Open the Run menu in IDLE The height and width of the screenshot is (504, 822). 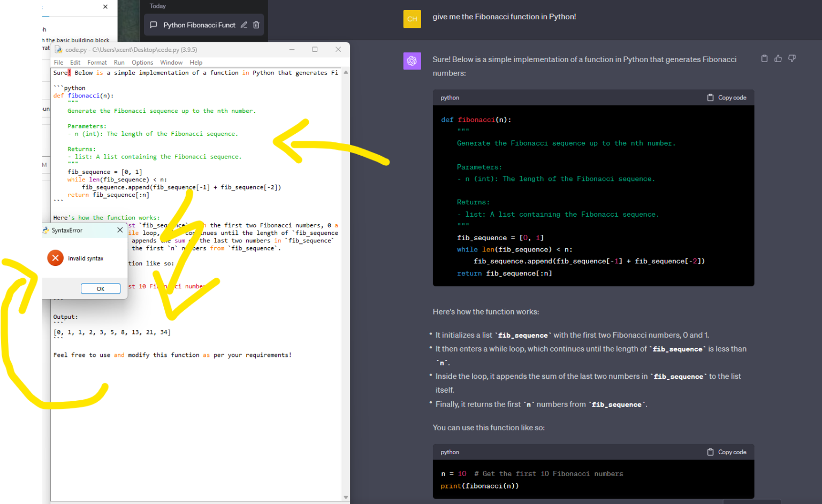[119, 62]
